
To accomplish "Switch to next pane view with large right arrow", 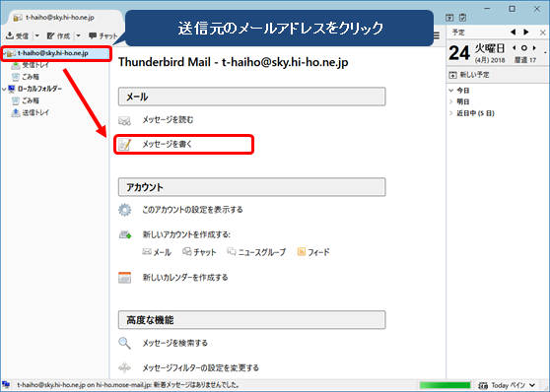I will pos(526,32).
